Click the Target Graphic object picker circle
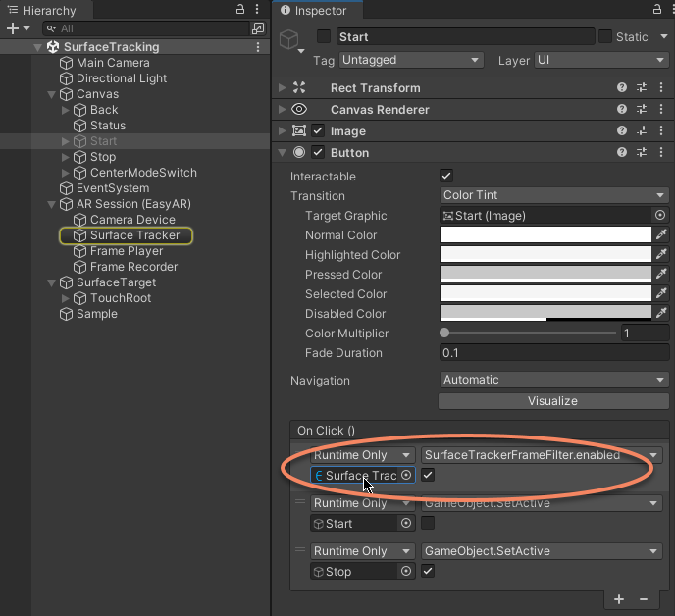The width and height of the screenshot is (675, 616). pyautogui.click(x=660, y=216)
